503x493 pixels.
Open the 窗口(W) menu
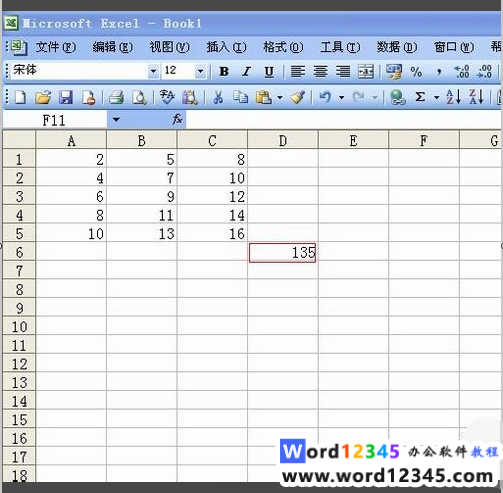pos(454,47)
